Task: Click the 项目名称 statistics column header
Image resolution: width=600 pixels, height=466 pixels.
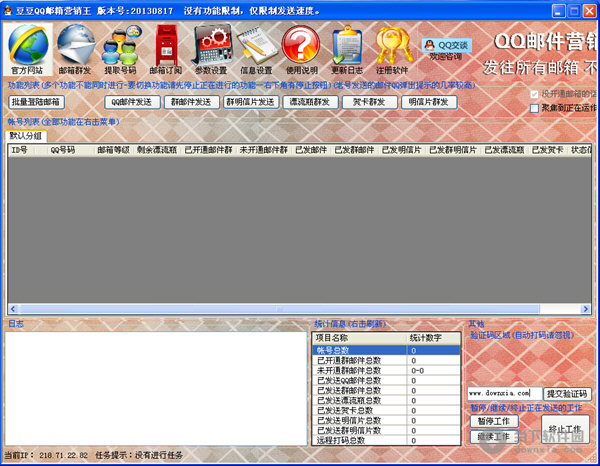Action: (360, 338)
